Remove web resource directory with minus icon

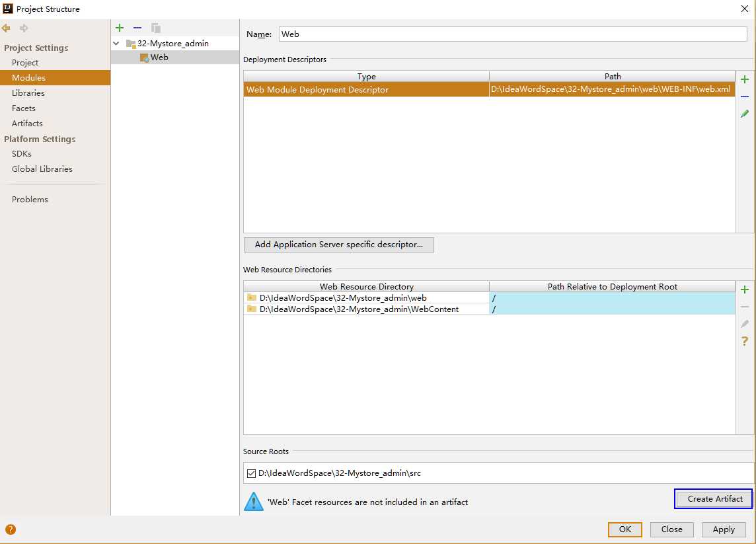point(744,307)
